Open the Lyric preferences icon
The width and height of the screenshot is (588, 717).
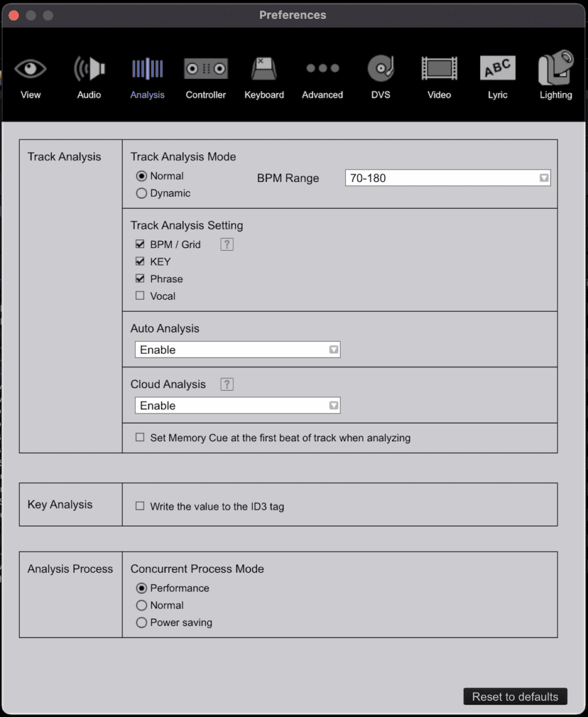(497, 69)
